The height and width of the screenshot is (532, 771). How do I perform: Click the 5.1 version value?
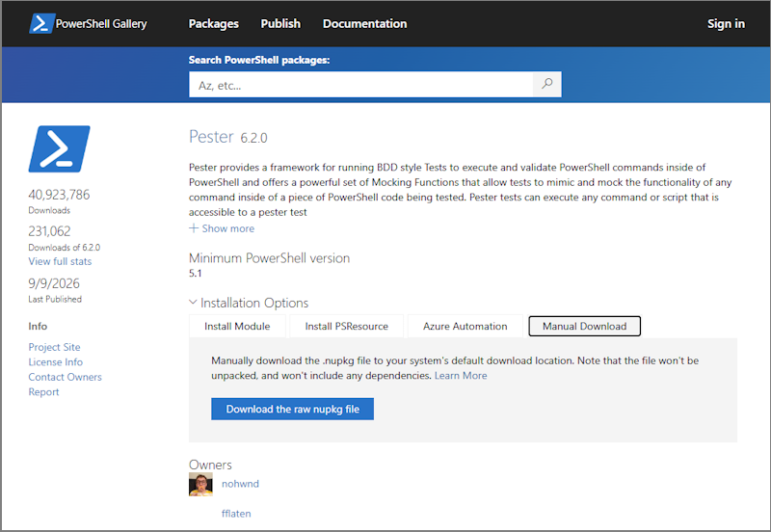pyautogui.click(x=196, y=274)
